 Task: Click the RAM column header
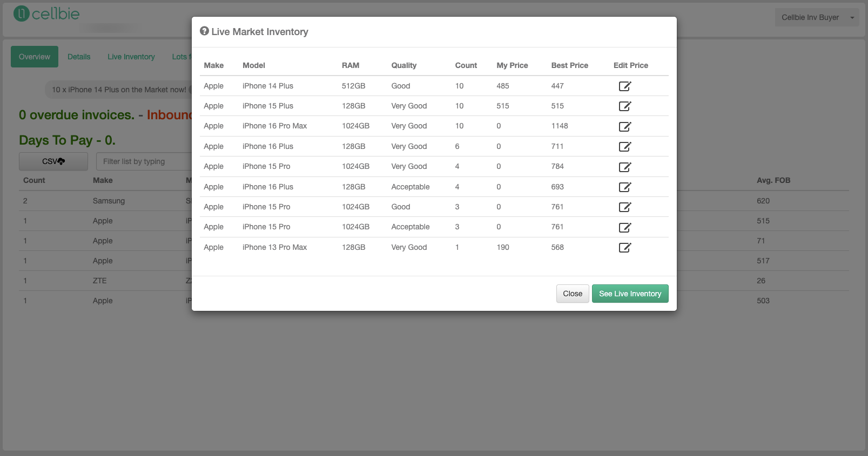[350, 65]
